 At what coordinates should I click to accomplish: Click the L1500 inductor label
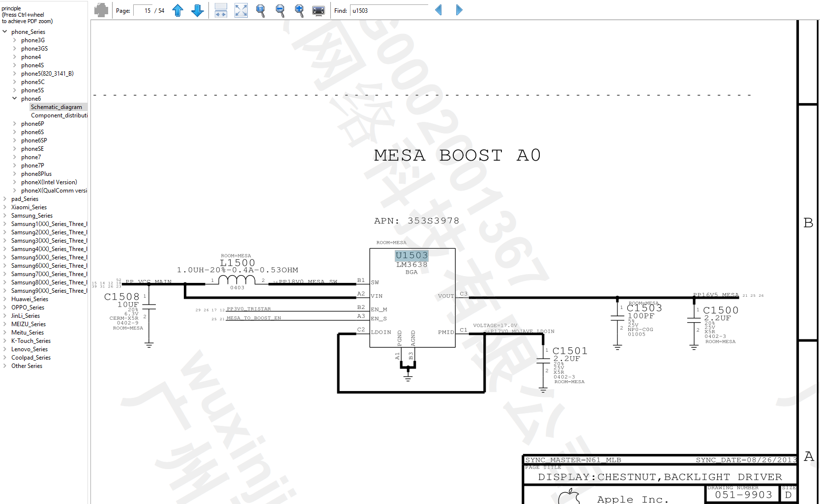click(237, 263)
